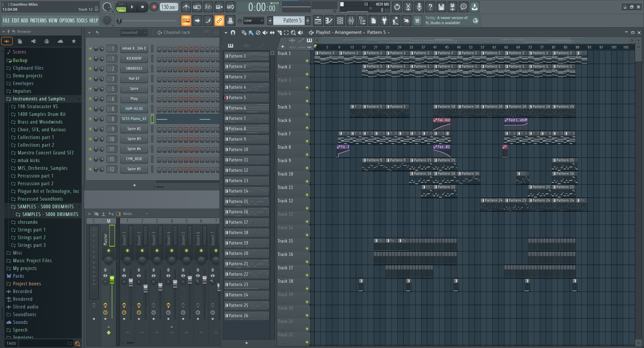Open the Mixer from the toolbar
Screen dimensions: 644x348
coord(351,21)
